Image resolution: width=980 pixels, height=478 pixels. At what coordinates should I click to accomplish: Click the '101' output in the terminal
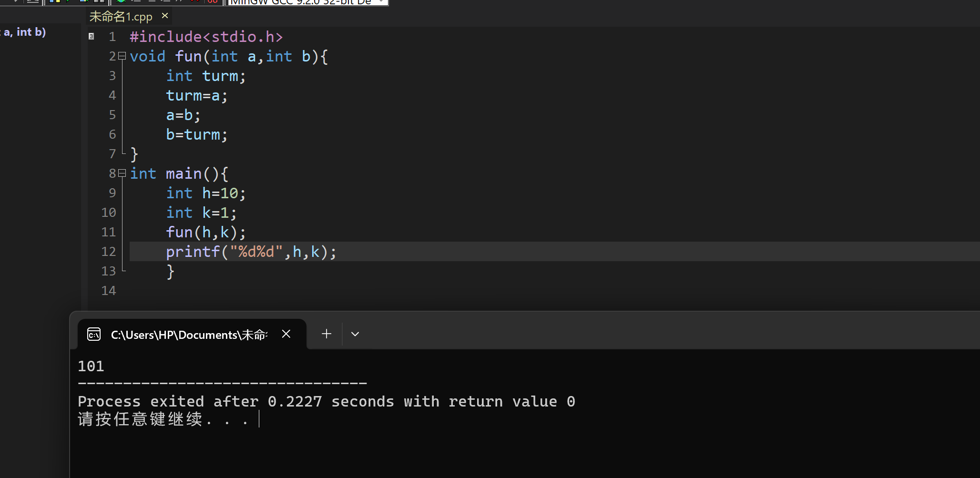tap(91, 366)
